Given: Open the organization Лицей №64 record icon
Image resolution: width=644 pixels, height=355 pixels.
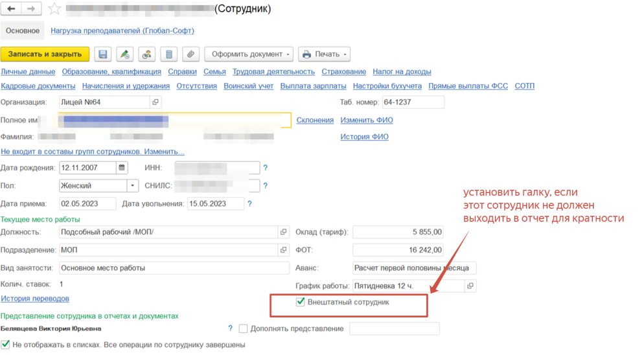Looking at the screenshot, I should 155,102.
